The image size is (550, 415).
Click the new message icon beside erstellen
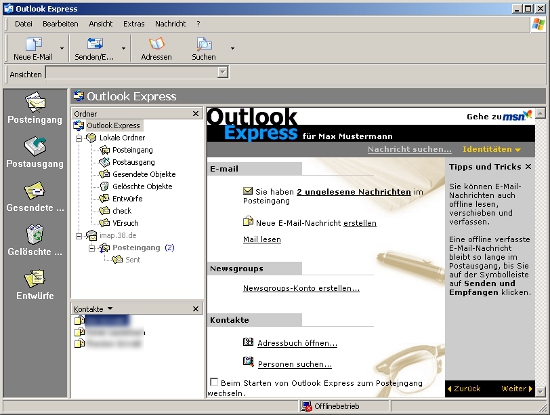coord(248,221)
